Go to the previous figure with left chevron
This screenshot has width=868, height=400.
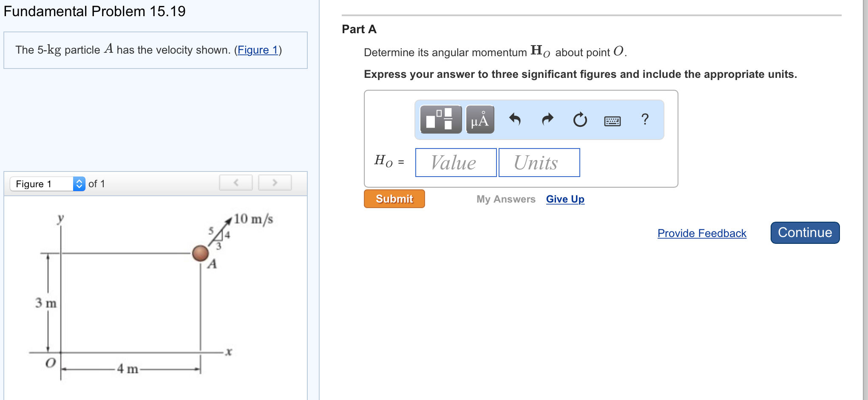pyautogui.click(x=235, y=182)
